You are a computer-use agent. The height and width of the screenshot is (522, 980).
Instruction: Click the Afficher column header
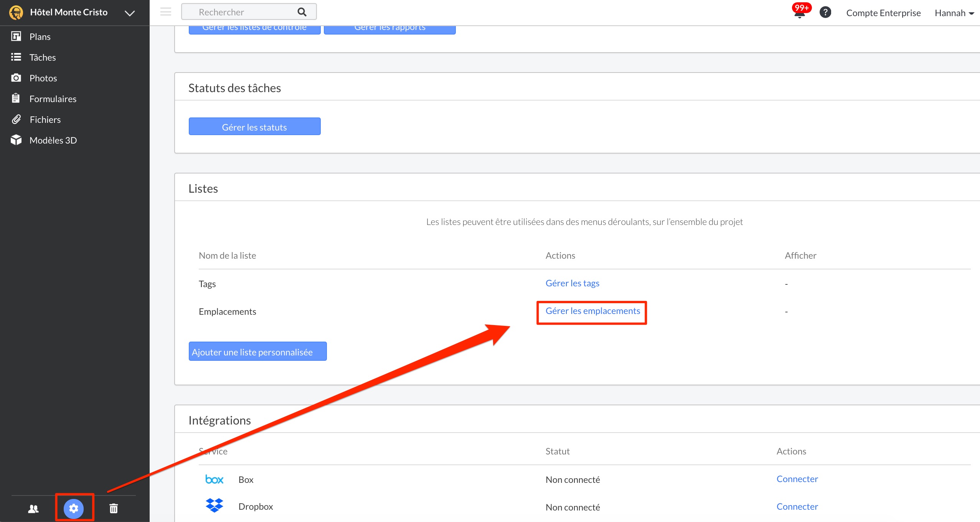[800, 256]
